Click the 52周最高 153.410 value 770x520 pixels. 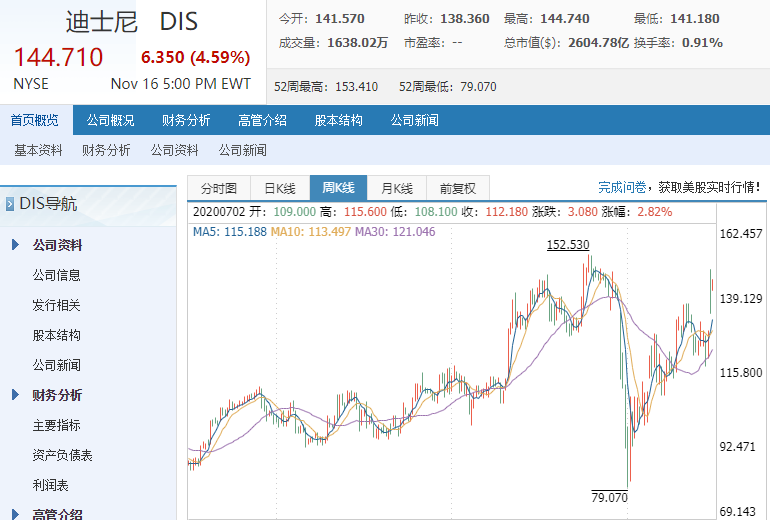357,86
